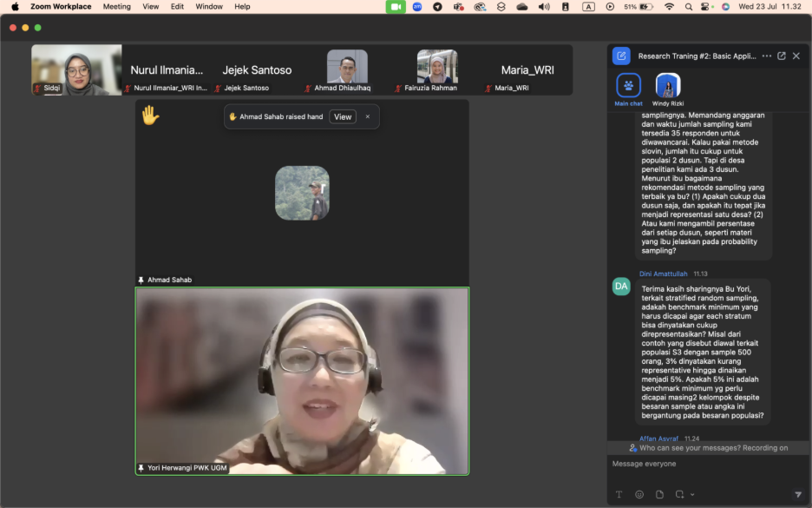Click the green camera indicator in menu bar
Viewport: 812px width, 508px height.
pyautogui.click(x=396, y=7)
